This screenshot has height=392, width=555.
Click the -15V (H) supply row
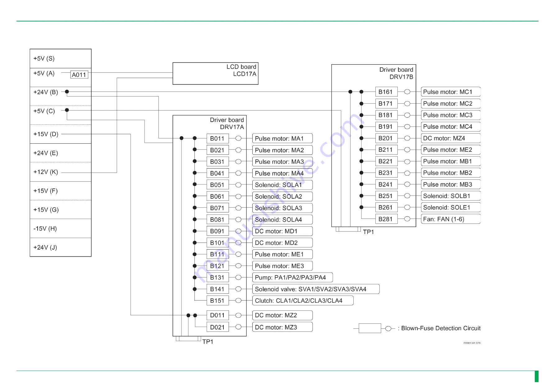click(x=61, y=228)
